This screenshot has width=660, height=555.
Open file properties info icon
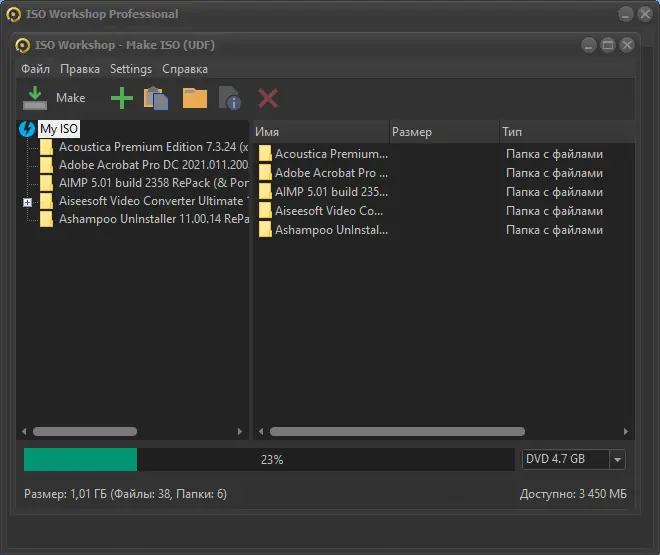click(x=230, y=98)
